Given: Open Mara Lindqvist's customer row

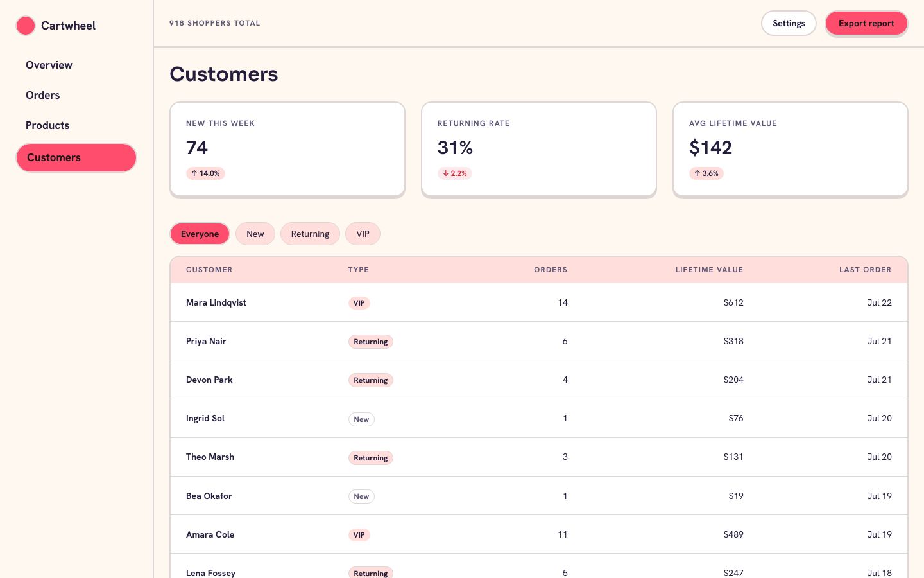Looking at the screenshot, I should click(539, 302).
